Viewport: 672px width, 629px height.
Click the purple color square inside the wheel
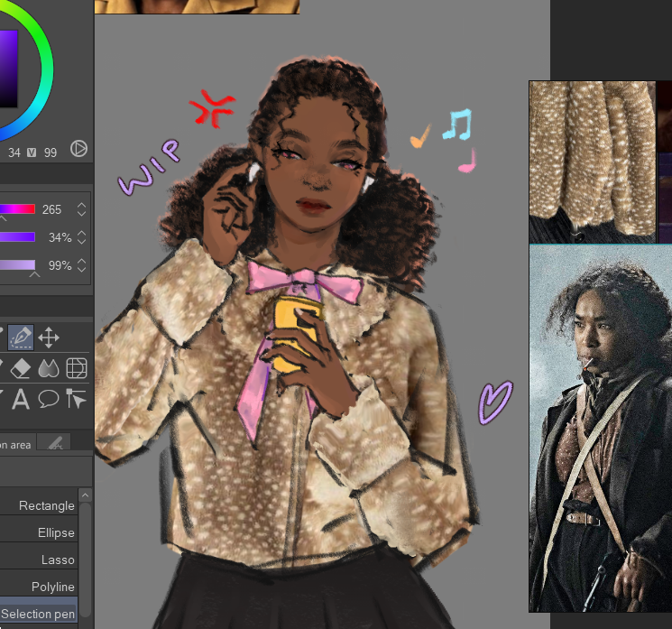tap(8, 69)
